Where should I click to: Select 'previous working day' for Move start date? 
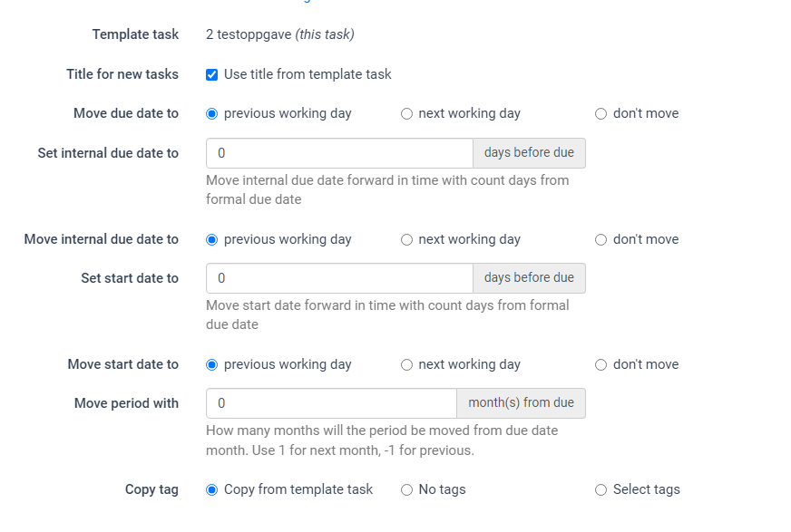[x=212, y=365]
